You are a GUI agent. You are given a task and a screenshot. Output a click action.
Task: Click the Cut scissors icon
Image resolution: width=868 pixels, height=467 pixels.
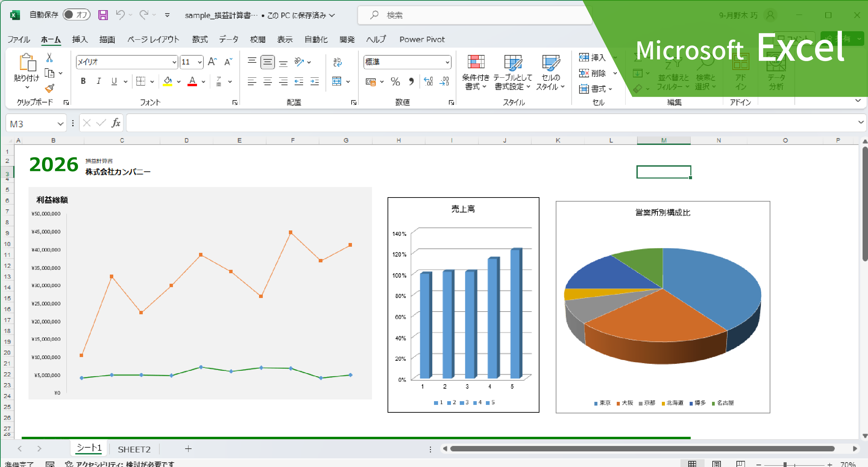click(50, 58)
